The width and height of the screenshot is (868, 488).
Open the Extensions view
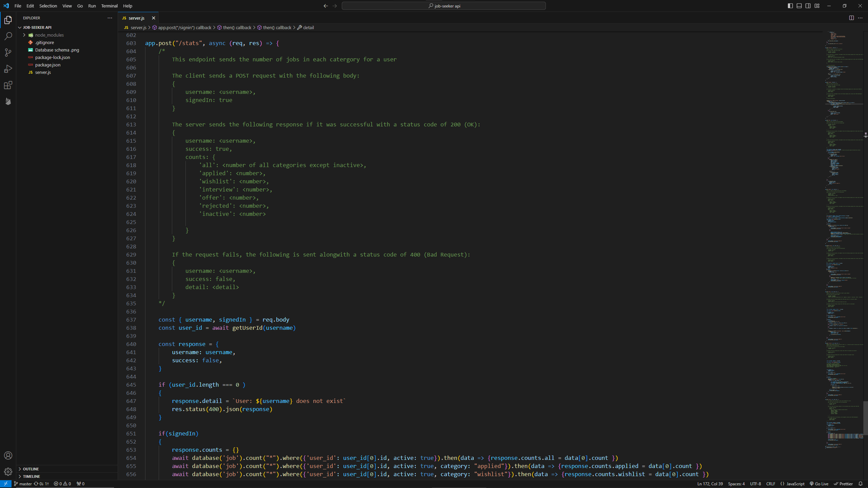pyautogui.click(x=8, y=85)
